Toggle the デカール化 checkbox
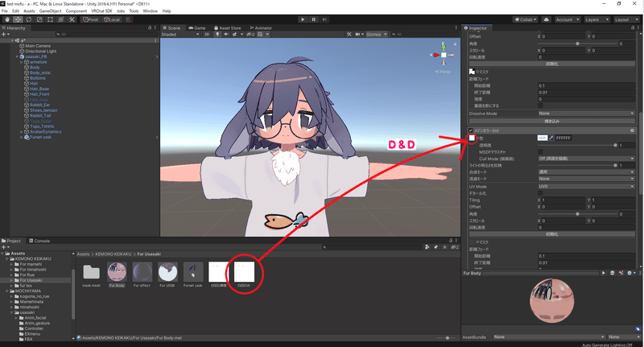 pyautogui.click(x=540, y=193)
